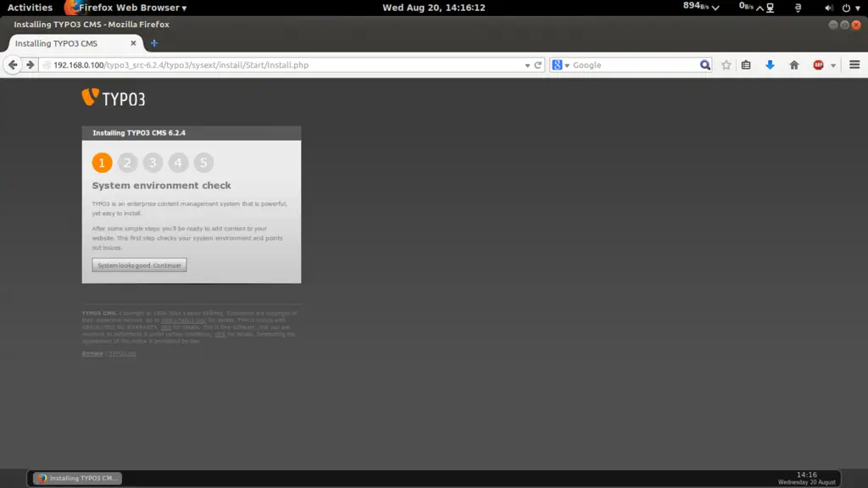The width and height of the screenshot is (868, 488).
Task: Open the Activities overview
Action: (x=30, y=8)
